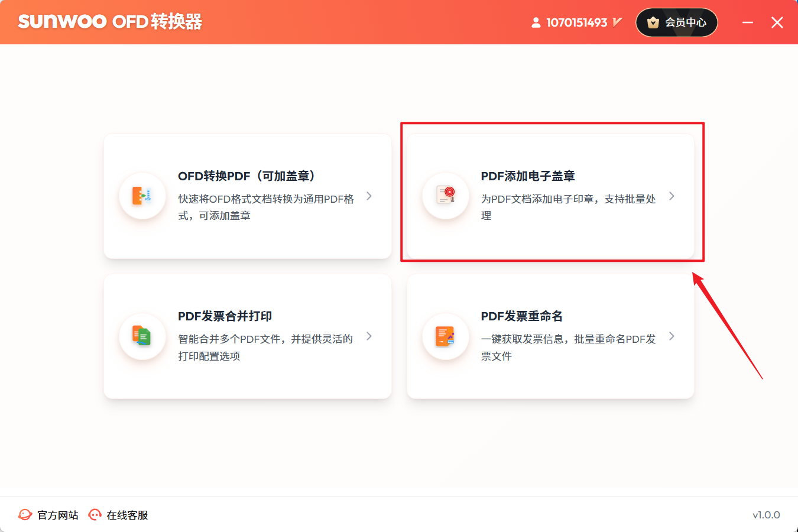Click the PDF invoice merge print icon
This screenshot has height=532, width=798.
pos(142,336)
